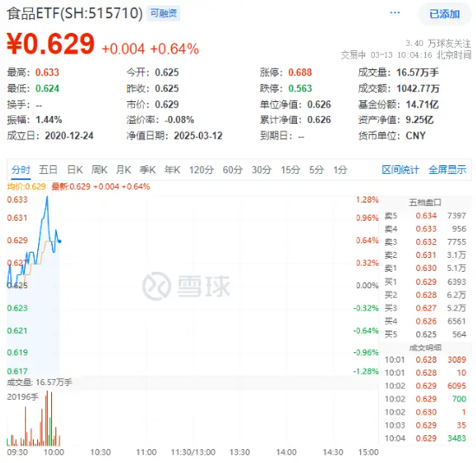476x463 pixels.
Task: Click the 均价:0.629 label above the chart
Action: pos(27,186)
